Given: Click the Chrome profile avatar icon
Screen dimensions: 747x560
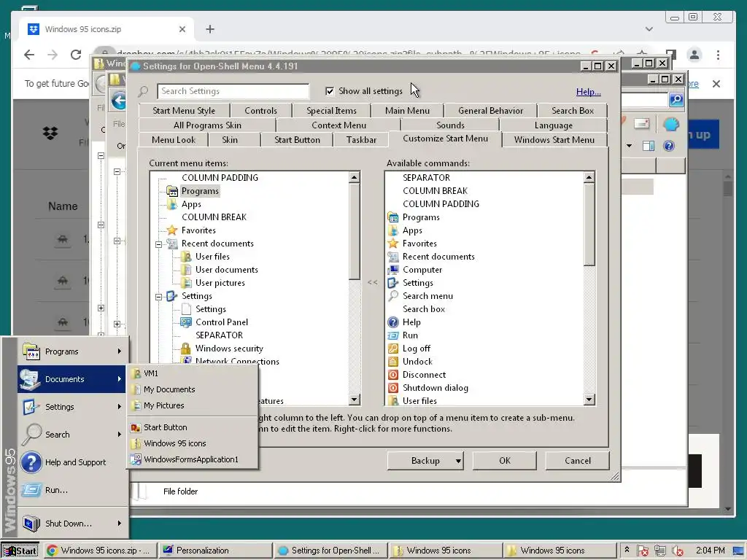Looking at the screenshot, I should (x=694, y=55).
